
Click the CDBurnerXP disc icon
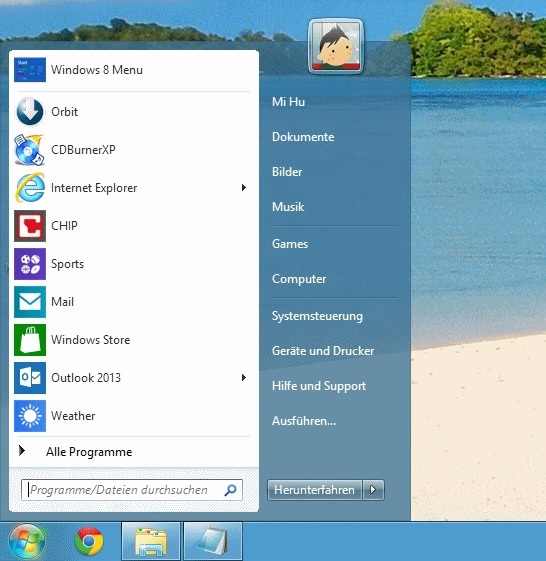point(30,150)
